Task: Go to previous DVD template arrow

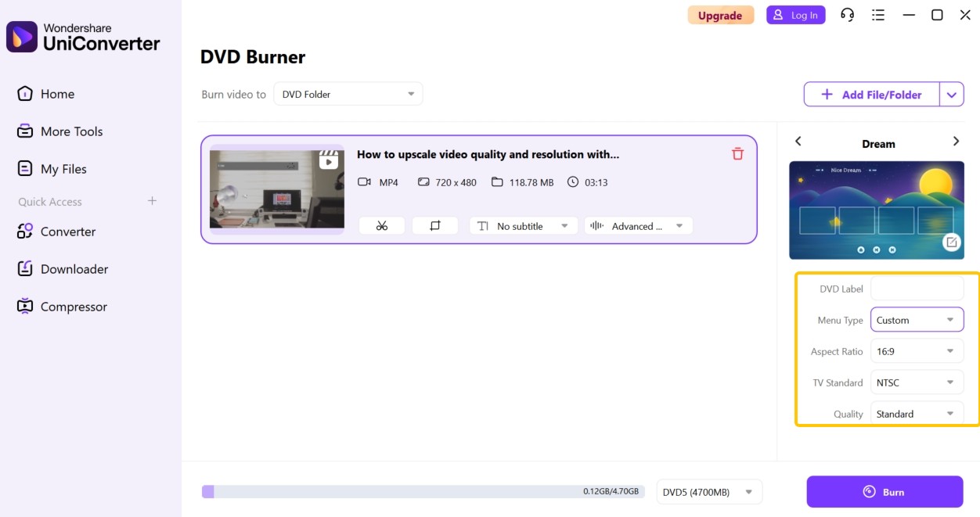Action: pyautogui.click(x=798, y=142)
